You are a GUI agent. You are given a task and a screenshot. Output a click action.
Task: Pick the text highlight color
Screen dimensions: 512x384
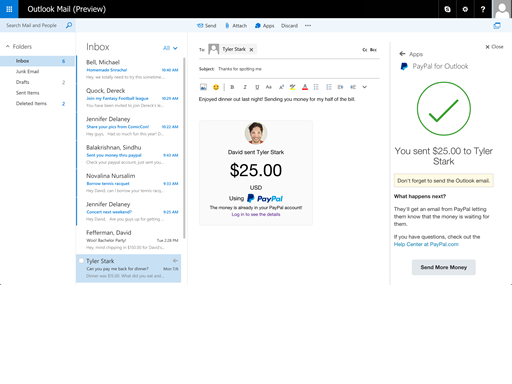pyautogui.click(x=292, y=87)
